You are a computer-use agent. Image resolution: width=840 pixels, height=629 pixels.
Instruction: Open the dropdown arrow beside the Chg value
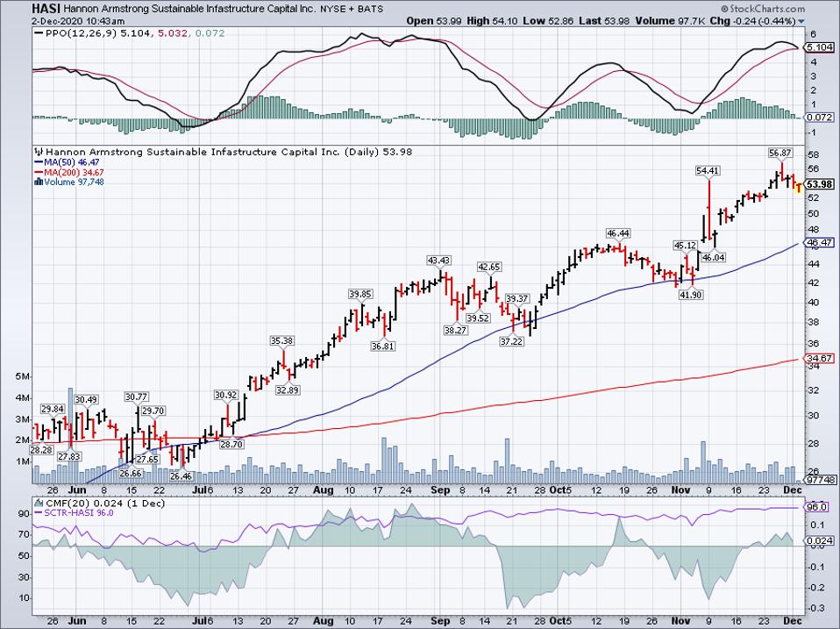click(801, 21)
